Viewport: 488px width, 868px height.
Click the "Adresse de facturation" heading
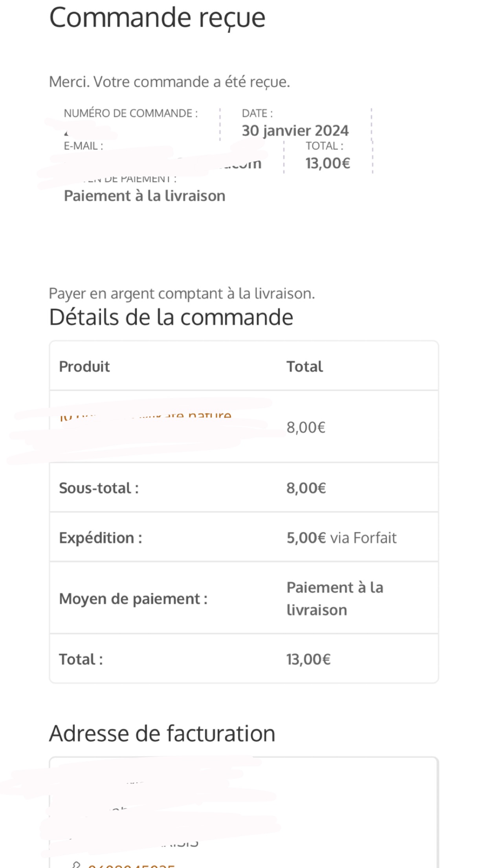click(162, 734)
